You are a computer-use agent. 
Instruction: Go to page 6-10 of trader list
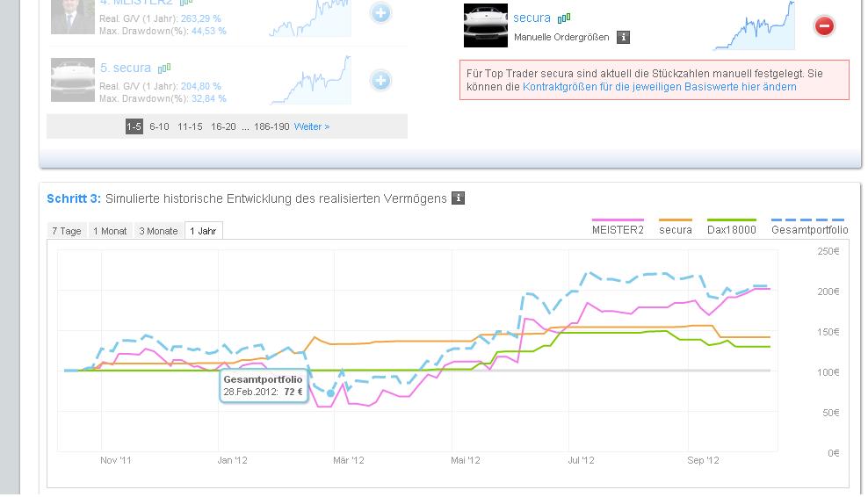tap(159, 126)
